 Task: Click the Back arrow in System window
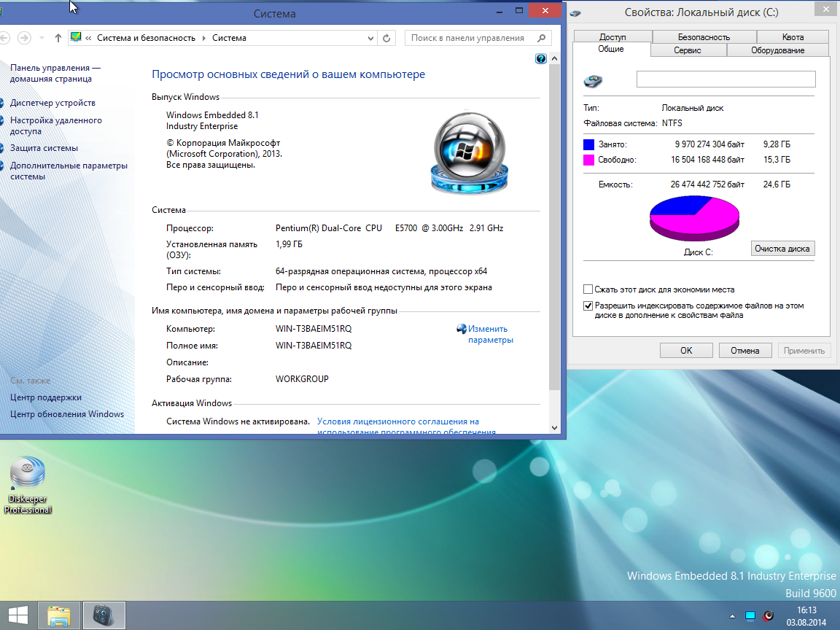click(x=3, y=38)
